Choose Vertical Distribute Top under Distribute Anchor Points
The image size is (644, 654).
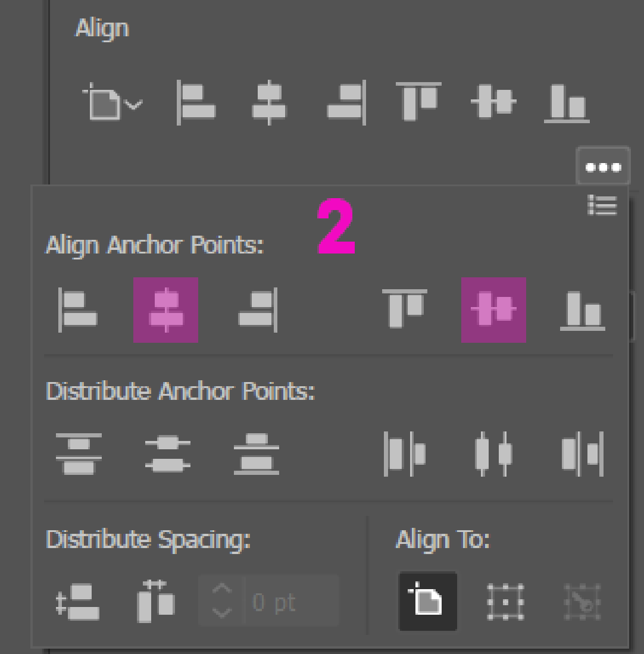click(x=80, y=455)
